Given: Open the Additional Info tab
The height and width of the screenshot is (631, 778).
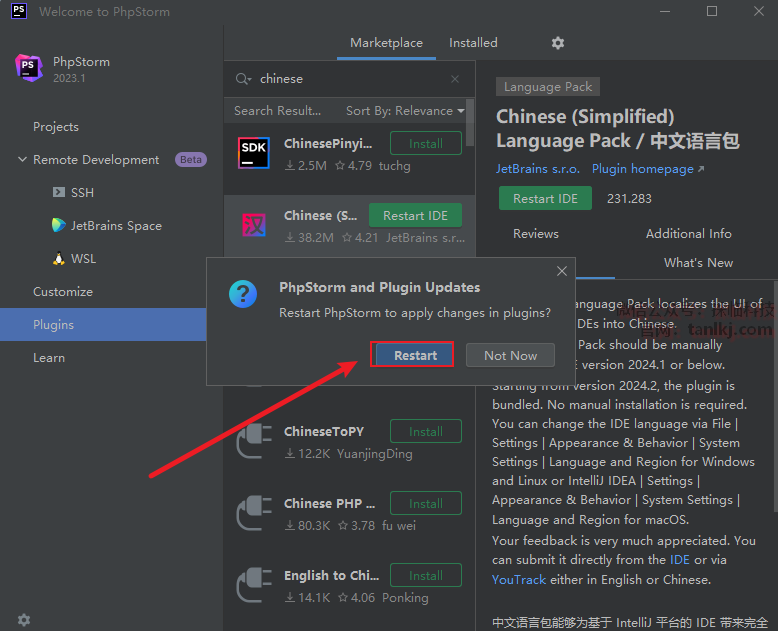Looking at the screenshot, I should pyautogui.click(x=688, y=233).
